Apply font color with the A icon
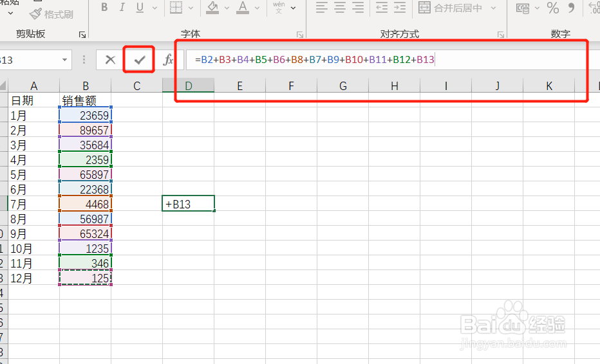 [243, 7]
